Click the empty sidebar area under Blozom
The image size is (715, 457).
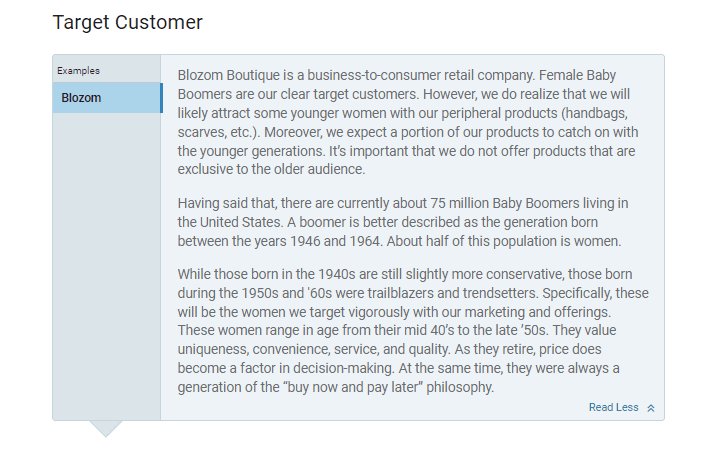tap(107, 266)
